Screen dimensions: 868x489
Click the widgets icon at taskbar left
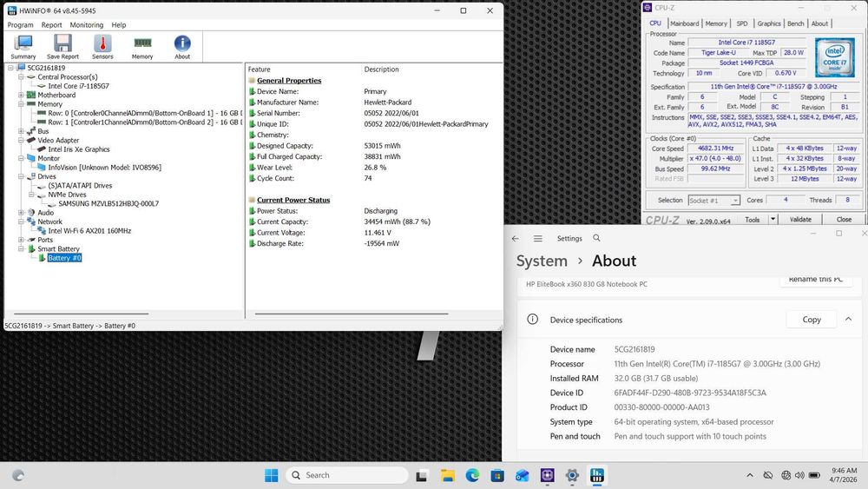(17, 475)
